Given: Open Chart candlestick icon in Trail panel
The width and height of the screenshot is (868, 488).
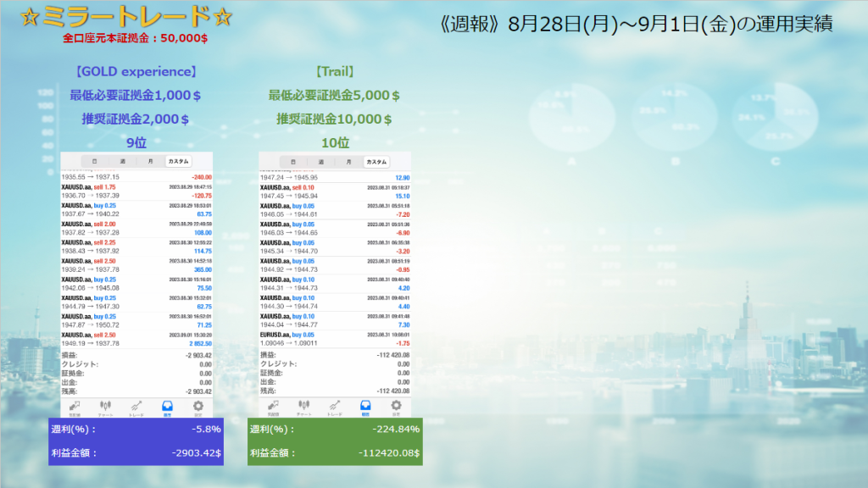Looking at the screenshot, I should tap(304, 407).
